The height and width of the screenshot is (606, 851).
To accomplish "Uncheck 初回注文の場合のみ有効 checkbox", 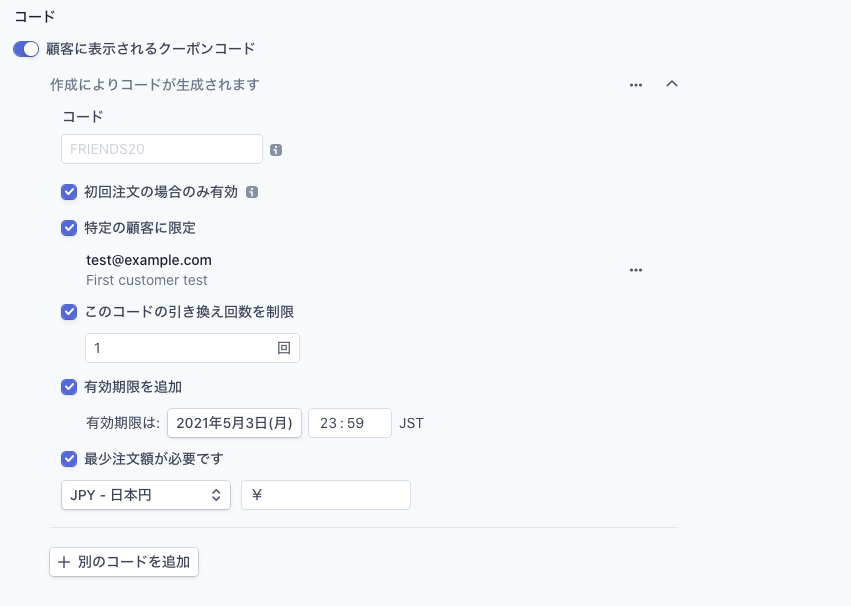I will (x=69, y=192).
